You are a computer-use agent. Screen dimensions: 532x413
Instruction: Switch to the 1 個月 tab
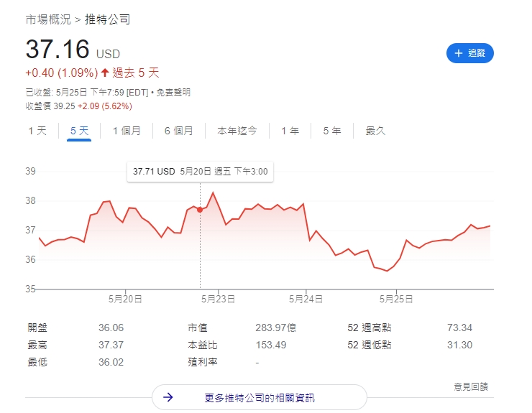(x=127, y=131)
